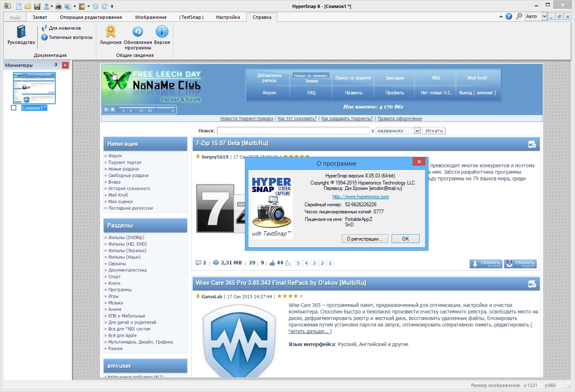The height and width of the screenshot is (392, 575).
Task: Select the Снимок1 thumbnail label
Action: [x=34, y=108]
